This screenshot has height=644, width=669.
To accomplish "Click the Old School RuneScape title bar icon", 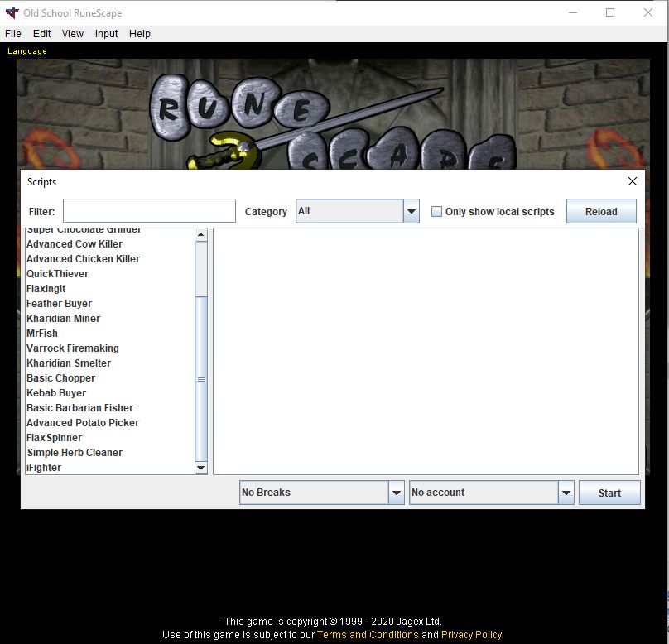I will coord(11,12).
